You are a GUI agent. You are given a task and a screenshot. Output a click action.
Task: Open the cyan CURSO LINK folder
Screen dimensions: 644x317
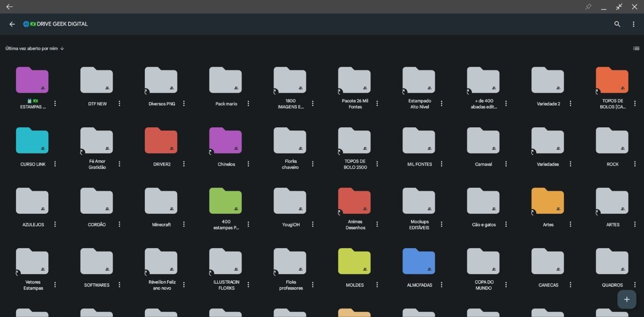point(32,141)
